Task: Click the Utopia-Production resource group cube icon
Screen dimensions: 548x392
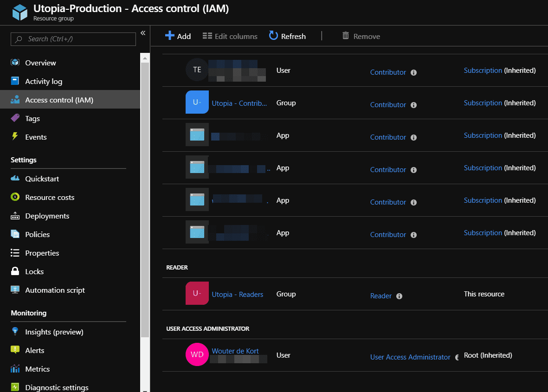Action: pyautogui.click(x=20, y=12)
